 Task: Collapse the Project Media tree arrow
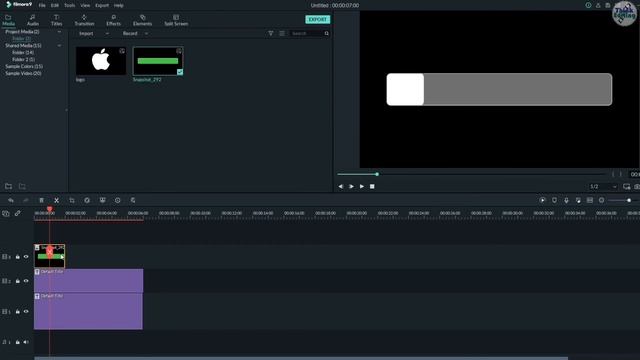tap(60, 32)
